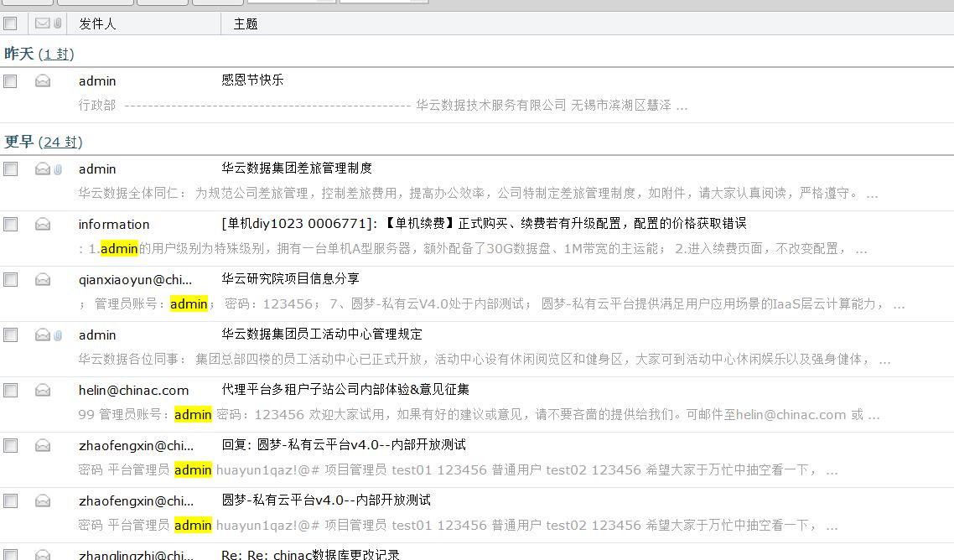Tick checkbox for helin@chinac.com email
The image size is (954, 560).
pos(10,390)
